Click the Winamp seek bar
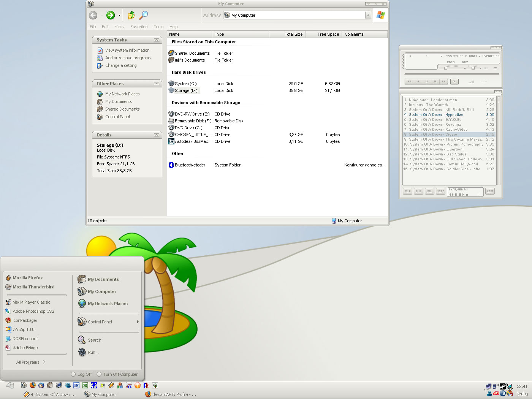Image resolution: width=532 pixels, height=399 pixels. pos(452,74)
